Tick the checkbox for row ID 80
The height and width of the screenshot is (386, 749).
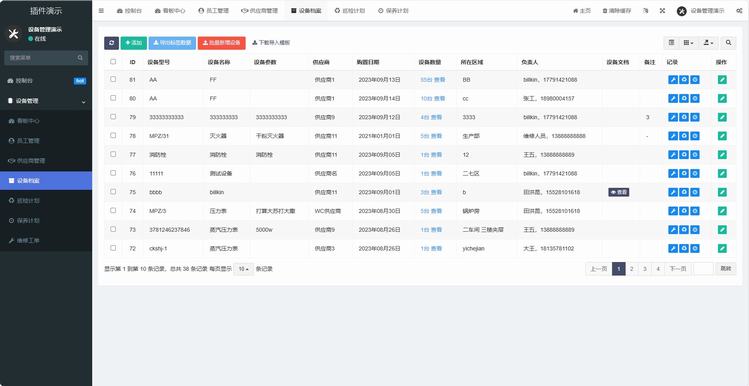coord(113,98)
